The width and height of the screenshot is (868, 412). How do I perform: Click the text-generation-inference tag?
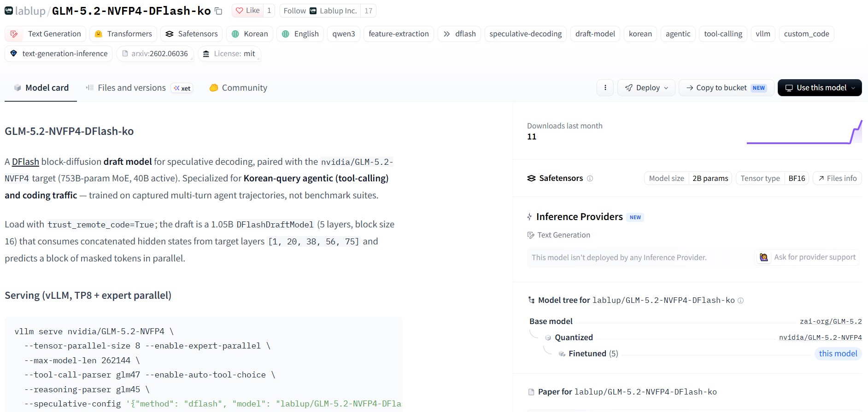(59, 54)
